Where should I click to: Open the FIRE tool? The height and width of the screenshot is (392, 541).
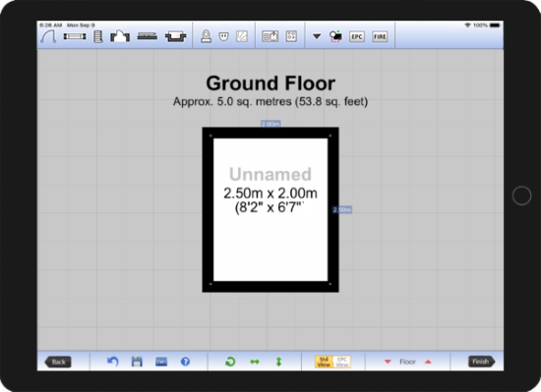coord(380,36)
